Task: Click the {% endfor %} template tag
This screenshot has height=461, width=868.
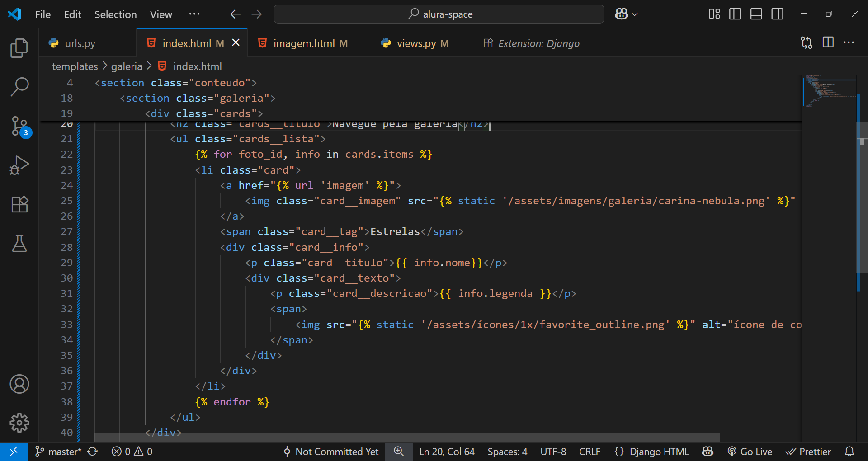Action: (x=232, y=402)
